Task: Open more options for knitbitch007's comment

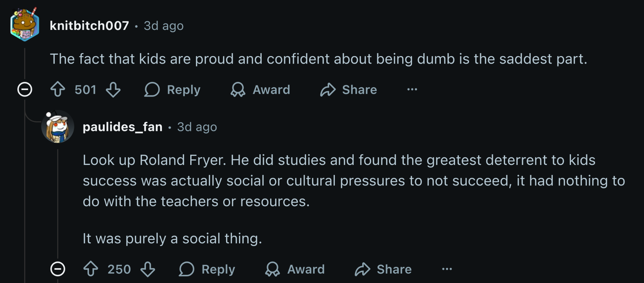Action: point(412,90)
